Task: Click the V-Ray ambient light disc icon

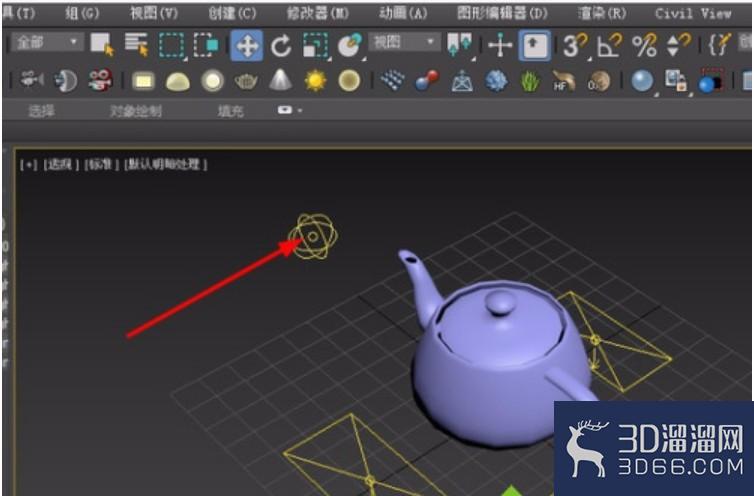Action: [350, 80]
